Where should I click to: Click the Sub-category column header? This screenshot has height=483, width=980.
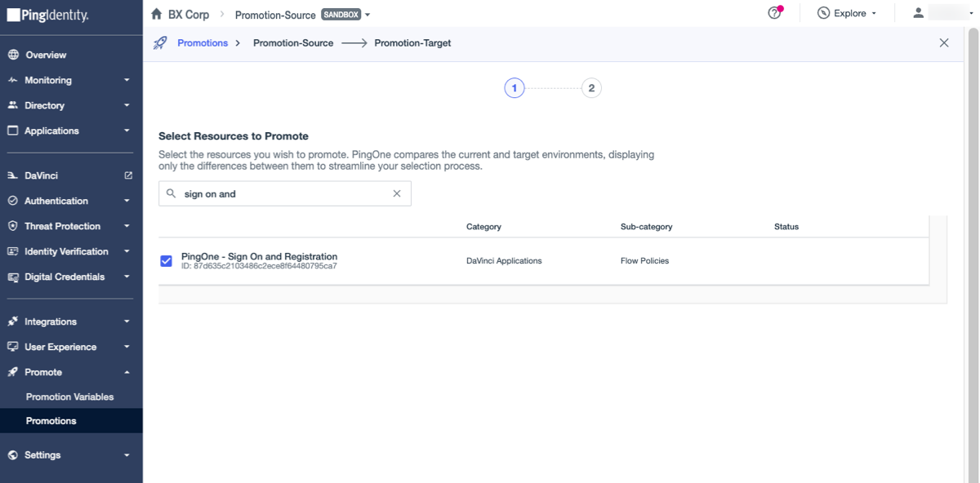point(646,226)
